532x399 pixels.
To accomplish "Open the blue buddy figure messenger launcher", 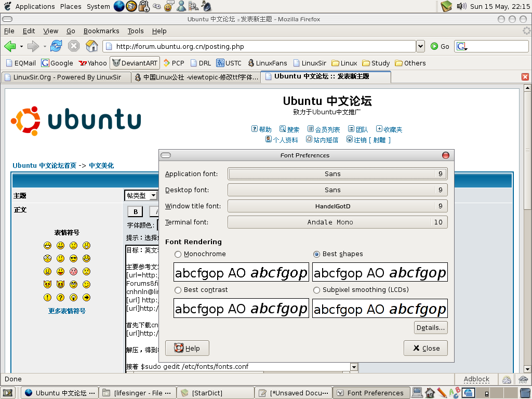I will (181, 6).
